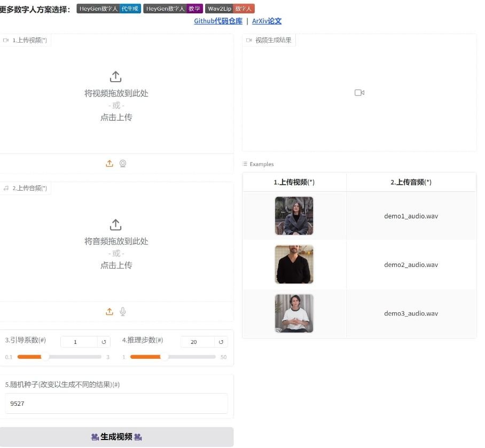Open the ArXiv论文 link

tap(267, 21)
